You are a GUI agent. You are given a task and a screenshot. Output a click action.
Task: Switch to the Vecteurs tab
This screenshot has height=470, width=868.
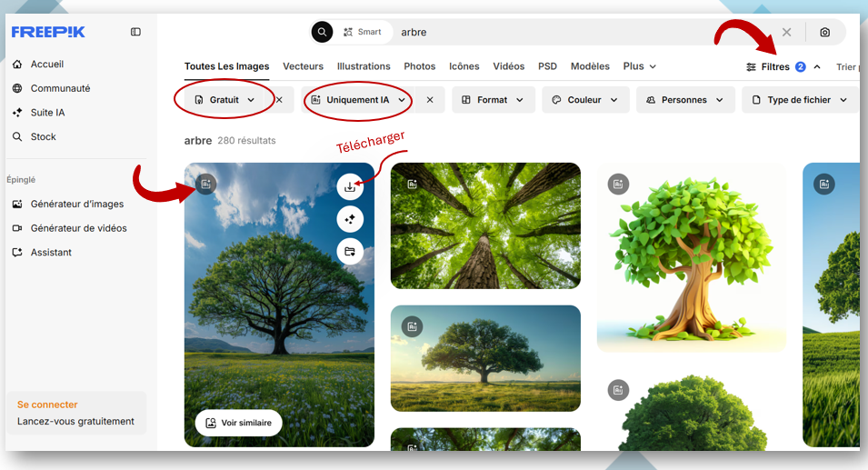(x=303, y=66)
